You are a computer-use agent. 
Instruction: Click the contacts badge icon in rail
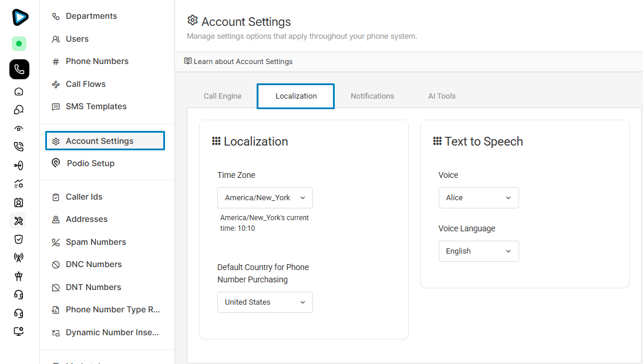pyautogui.click(x=19, y=203)
